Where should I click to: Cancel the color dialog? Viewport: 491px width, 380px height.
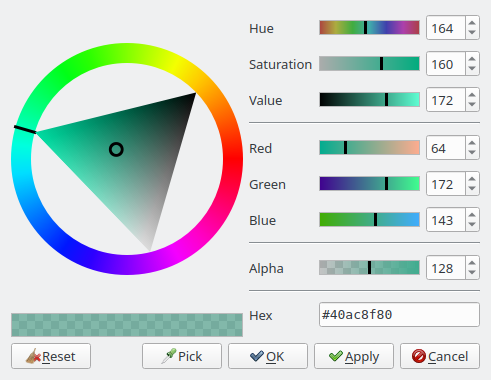(440, 356)
